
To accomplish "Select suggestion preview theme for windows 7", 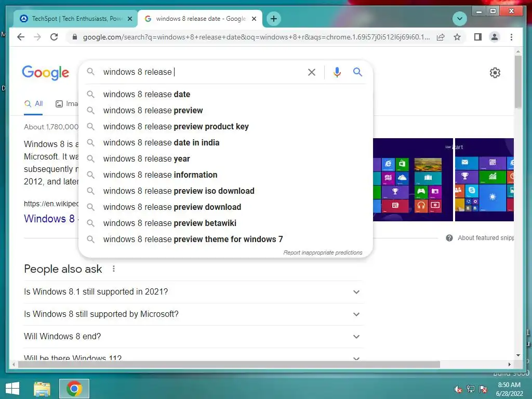I will [x=225, y=239].
